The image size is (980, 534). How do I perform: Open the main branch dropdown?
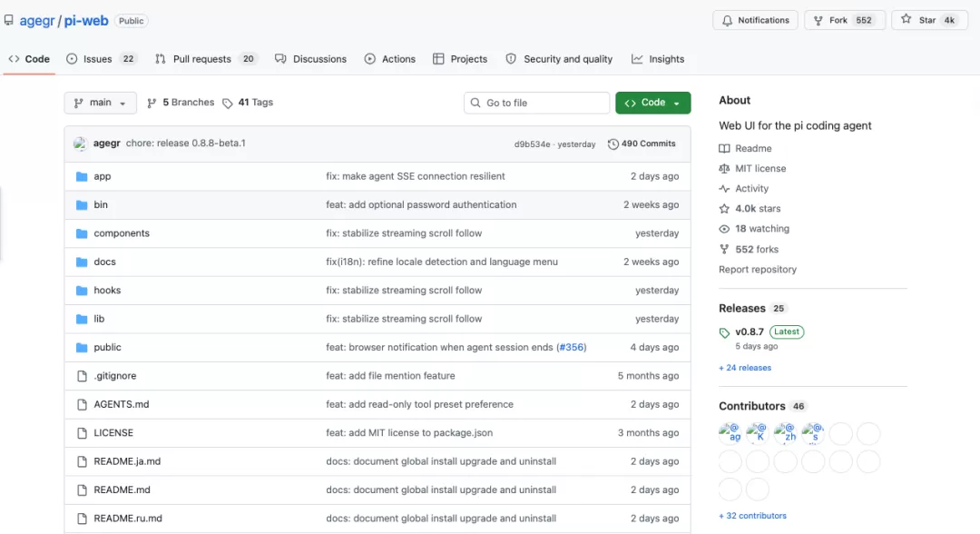click(x=100, y=103)
